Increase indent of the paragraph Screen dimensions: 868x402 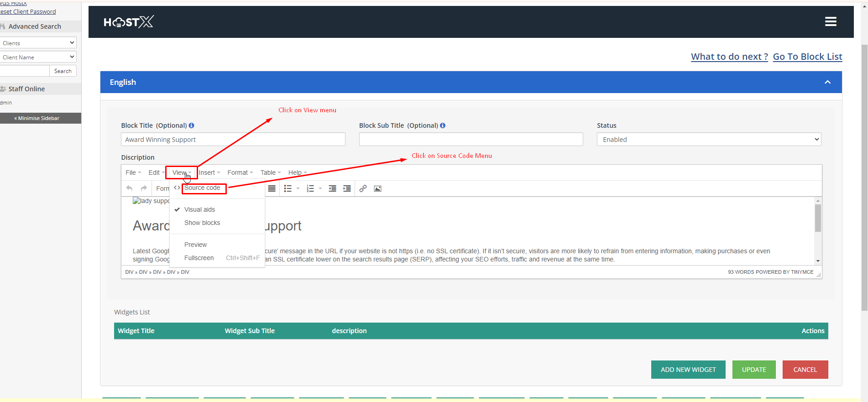pyautogui.click(x=347, y=188)
